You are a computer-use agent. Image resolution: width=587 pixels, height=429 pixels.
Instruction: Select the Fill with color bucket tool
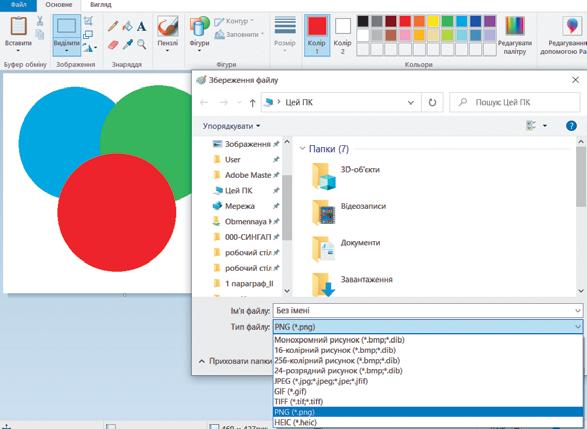pos(127,26)
